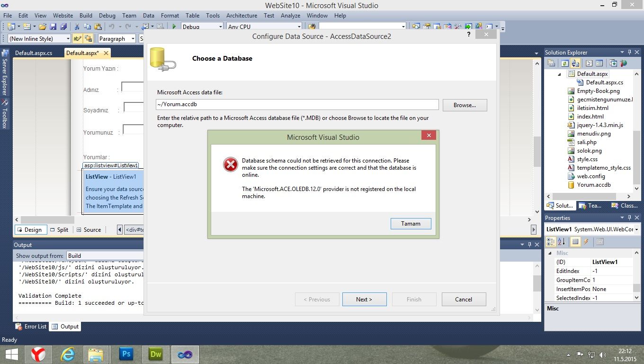Toggle Nest Related Files in Solution Explorer toolbar

(x=575, y=63)
